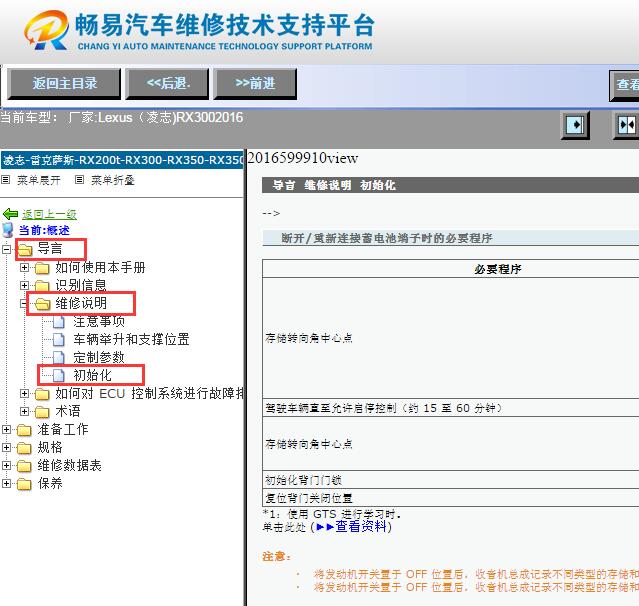Select the 如何使用本手册 folder label
This screenshot has height=606, width=639.
[x=100, y=267]
